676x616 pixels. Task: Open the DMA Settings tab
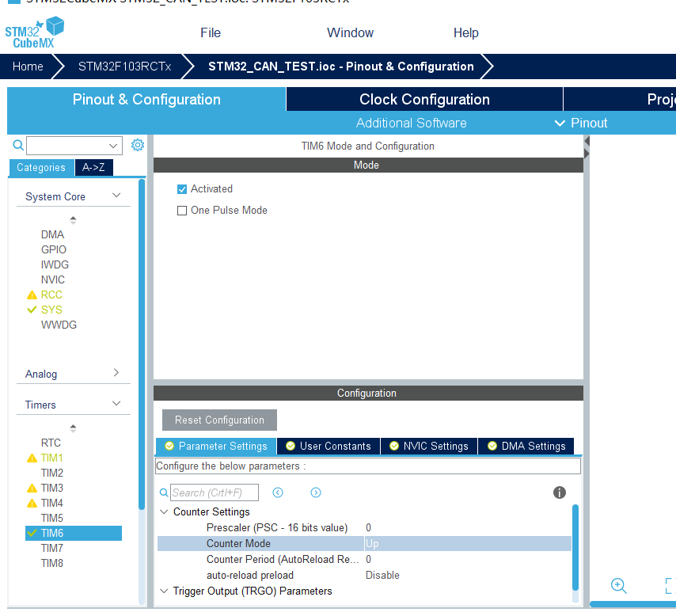[x=526, y=446]
